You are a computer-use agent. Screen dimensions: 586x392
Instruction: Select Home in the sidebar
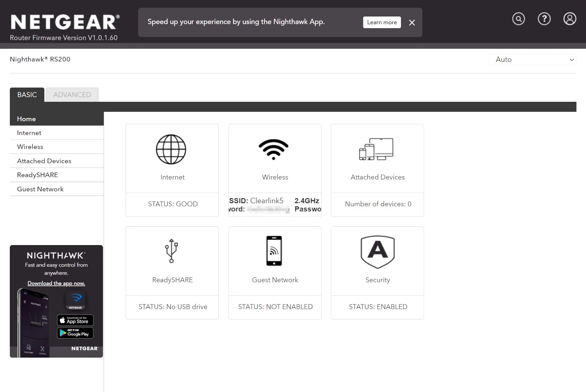[57, 119]
